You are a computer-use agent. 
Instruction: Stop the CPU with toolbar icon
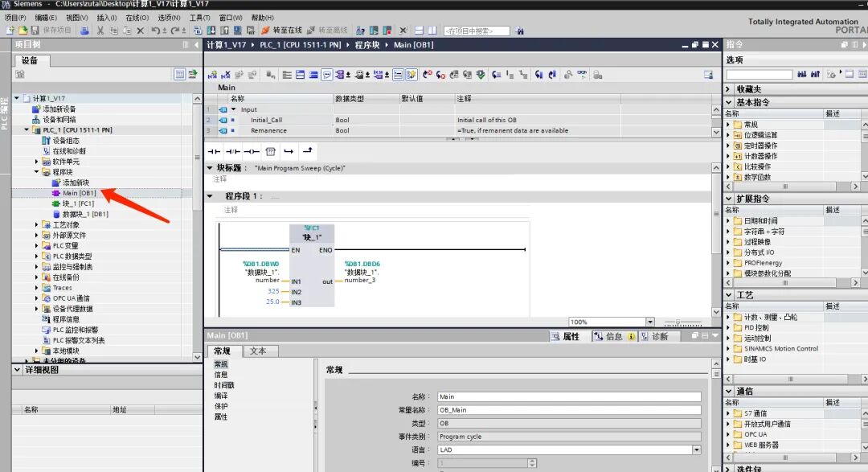pos(387,31)
